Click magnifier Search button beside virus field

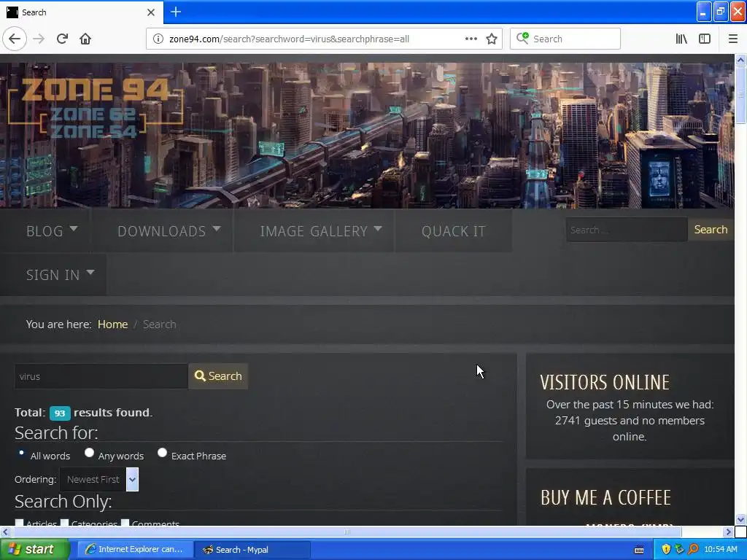(218, 376)
